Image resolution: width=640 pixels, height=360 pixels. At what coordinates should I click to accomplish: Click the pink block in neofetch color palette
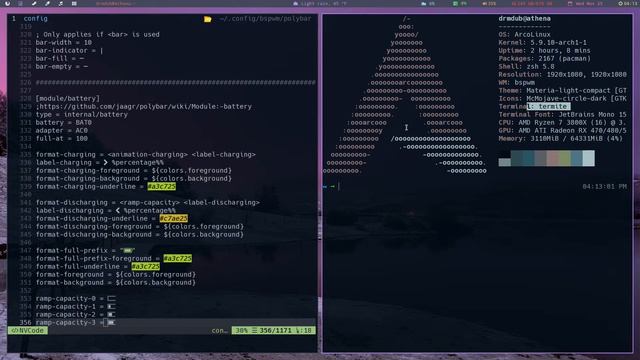(x=553, y=158)
